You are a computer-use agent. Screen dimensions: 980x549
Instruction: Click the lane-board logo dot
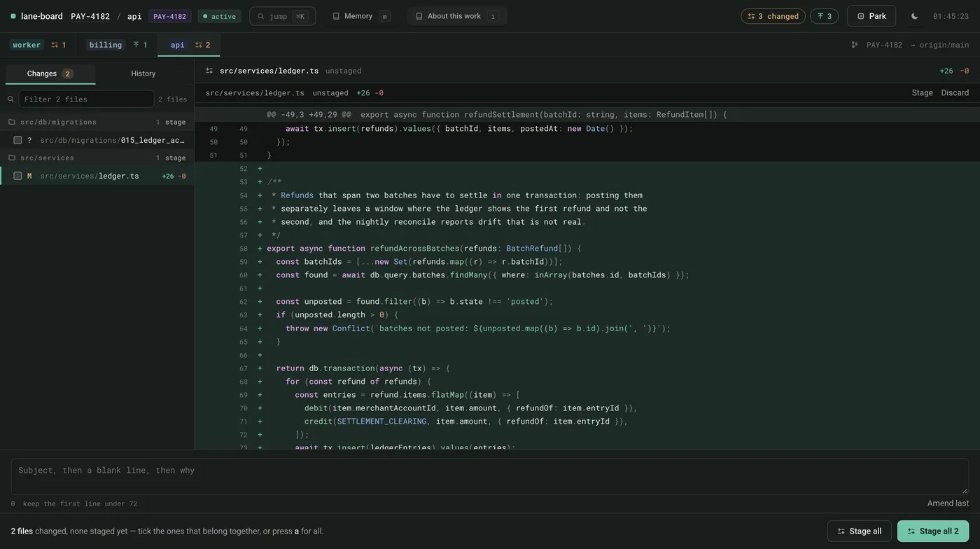(x=13, y=16)
